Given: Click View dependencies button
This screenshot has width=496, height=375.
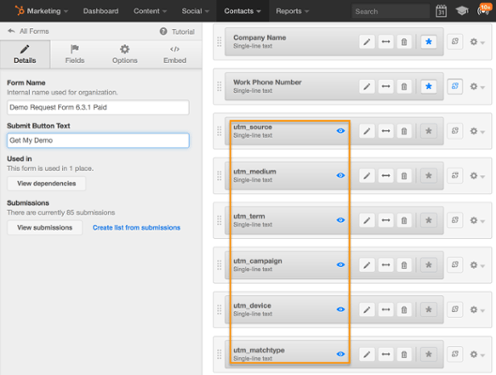Looking at the screenshot, I should 46,183.
